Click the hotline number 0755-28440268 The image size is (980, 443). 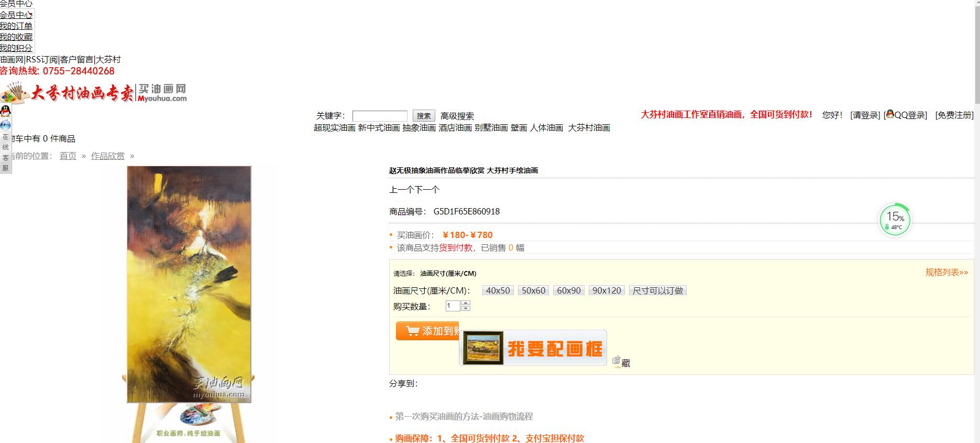coord(79,71)
